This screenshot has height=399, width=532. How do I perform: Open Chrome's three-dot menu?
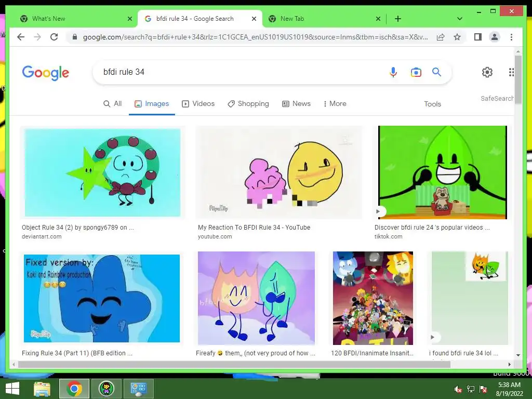[x=511, y=37]
